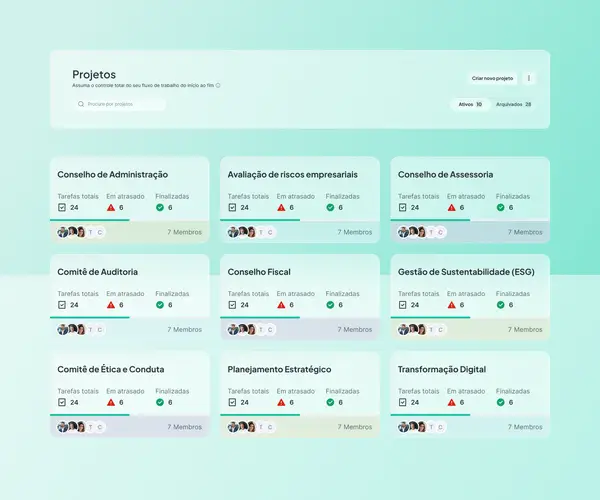The width and height of the screenshot is (600, 500).
Task: Click total tasks icon in Conselho de Assessoria
Action: [403, 207]
